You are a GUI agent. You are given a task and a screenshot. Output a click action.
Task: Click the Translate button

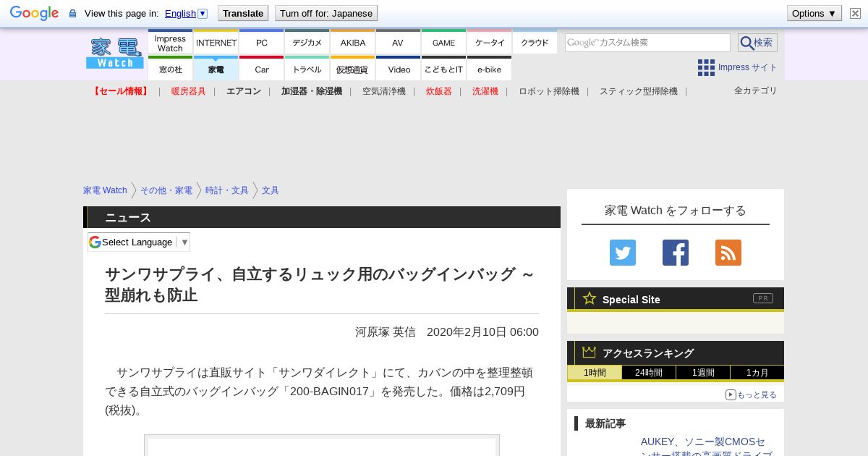point(243,13)
